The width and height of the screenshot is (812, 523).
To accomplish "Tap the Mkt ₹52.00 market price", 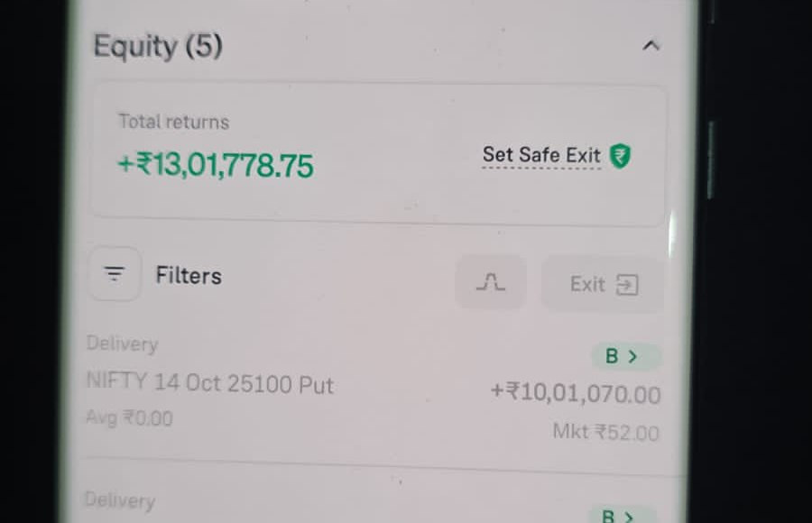I will click(x=605, y=433).
